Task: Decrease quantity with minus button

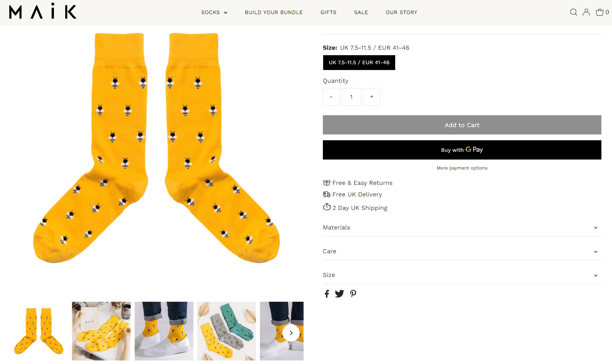Action: click(331, 97)
